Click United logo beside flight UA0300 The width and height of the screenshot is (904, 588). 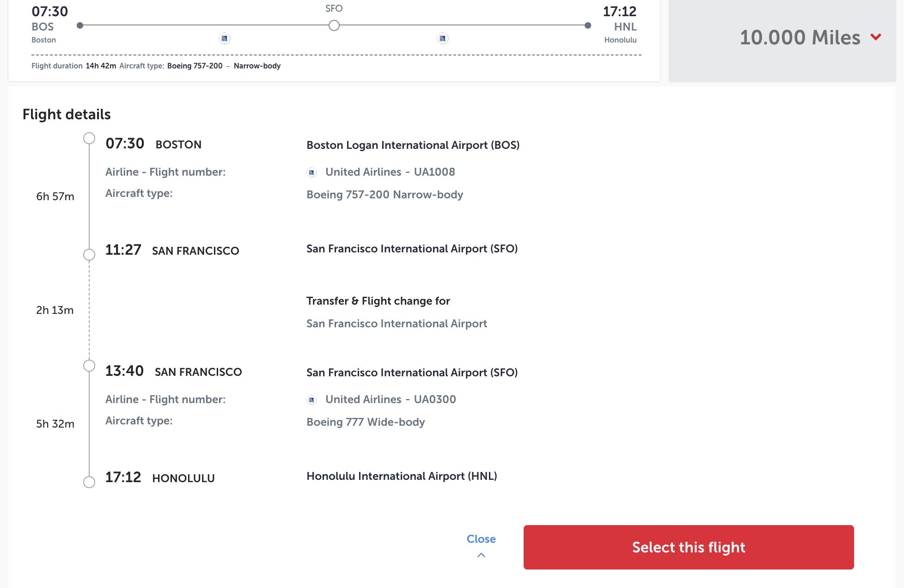[x=312, y=400]
